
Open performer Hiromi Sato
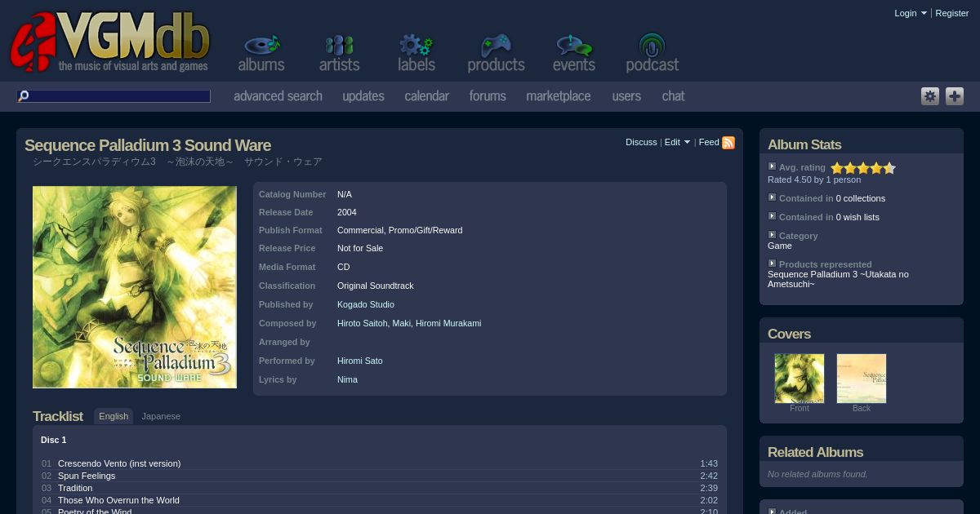[360, 361]
